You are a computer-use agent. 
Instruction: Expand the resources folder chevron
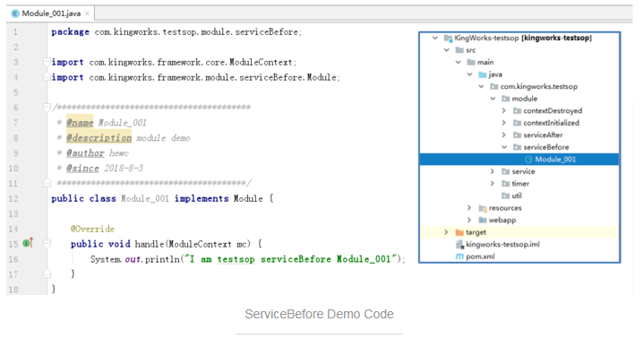pyautogui.click(x=469, y=208)
